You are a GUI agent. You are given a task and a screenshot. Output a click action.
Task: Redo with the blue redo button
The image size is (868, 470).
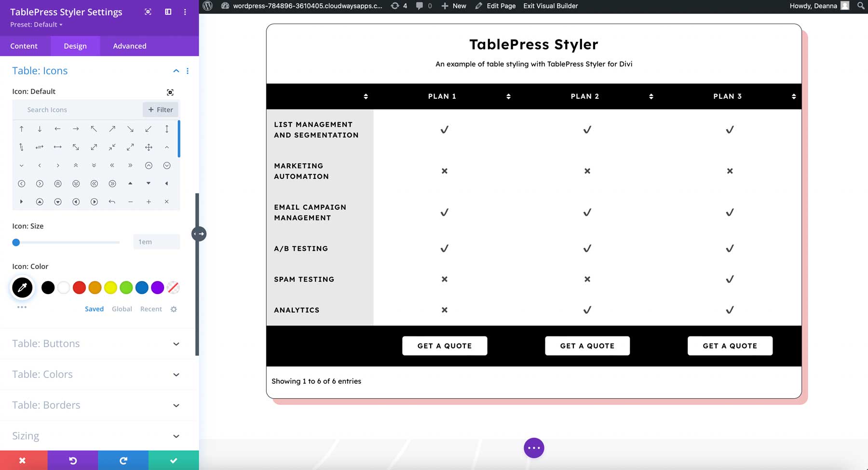point(123,460)
